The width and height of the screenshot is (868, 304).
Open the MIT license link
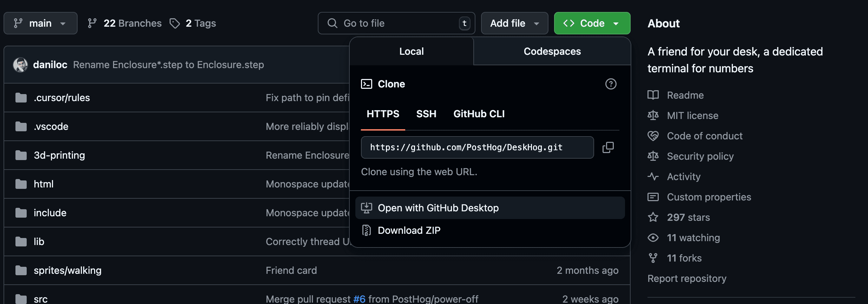click(x=693, y=115)
